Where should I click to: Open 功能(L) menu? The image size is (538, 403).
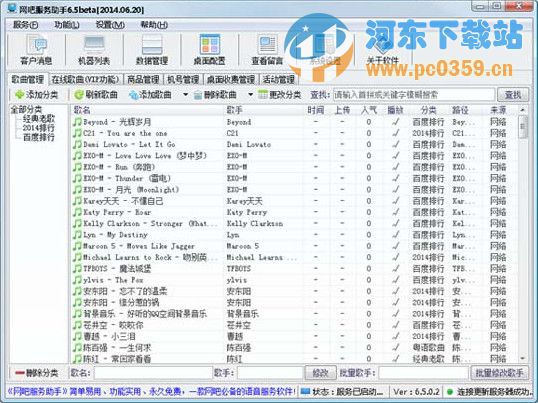coord(67,25)
